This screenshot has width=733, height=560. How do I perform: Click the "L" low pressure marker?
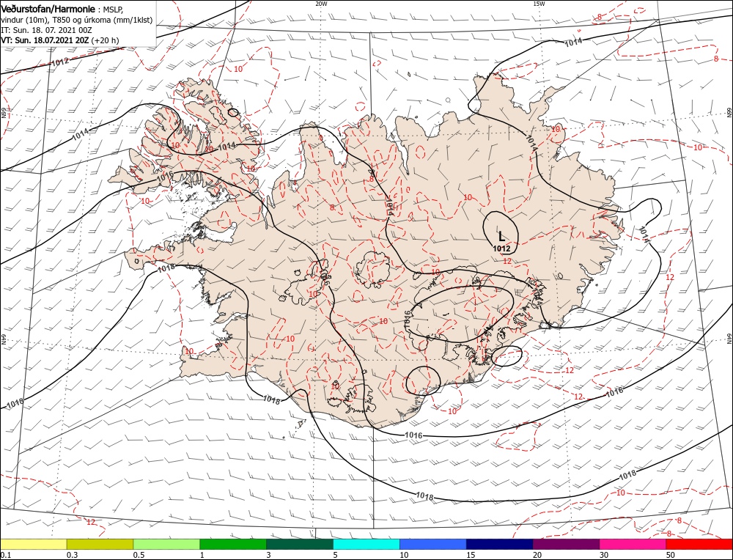501,235
